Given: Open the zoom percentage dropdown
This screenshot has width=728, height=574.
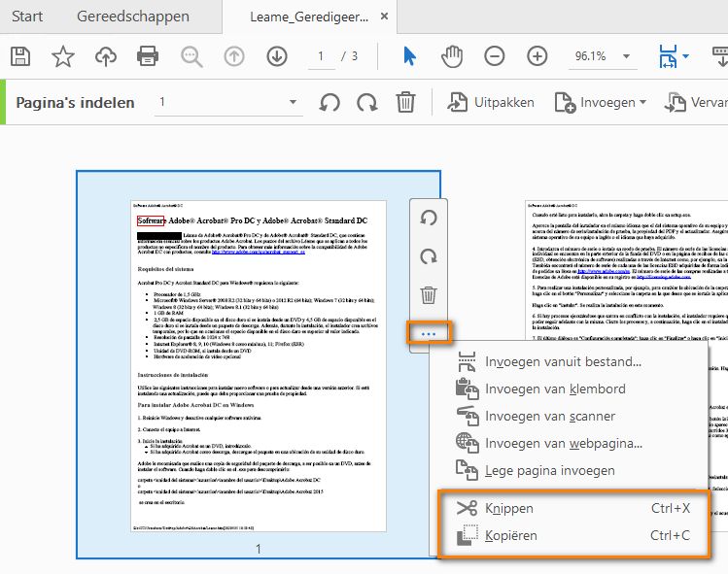Looking at the screenshot, I should coord(626,56).
